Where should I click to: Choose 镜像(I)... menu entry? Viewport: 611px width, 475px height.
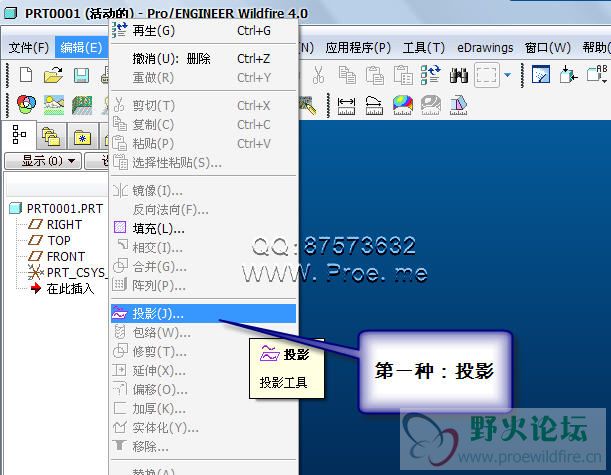point(203,191)
